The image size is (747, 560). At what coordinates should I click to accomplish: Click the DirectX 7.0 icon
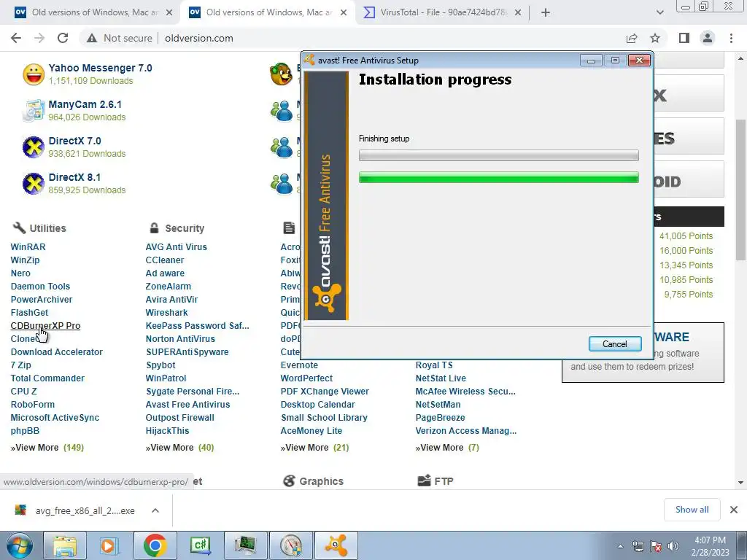pyautogui.click(x=34, y=147)
